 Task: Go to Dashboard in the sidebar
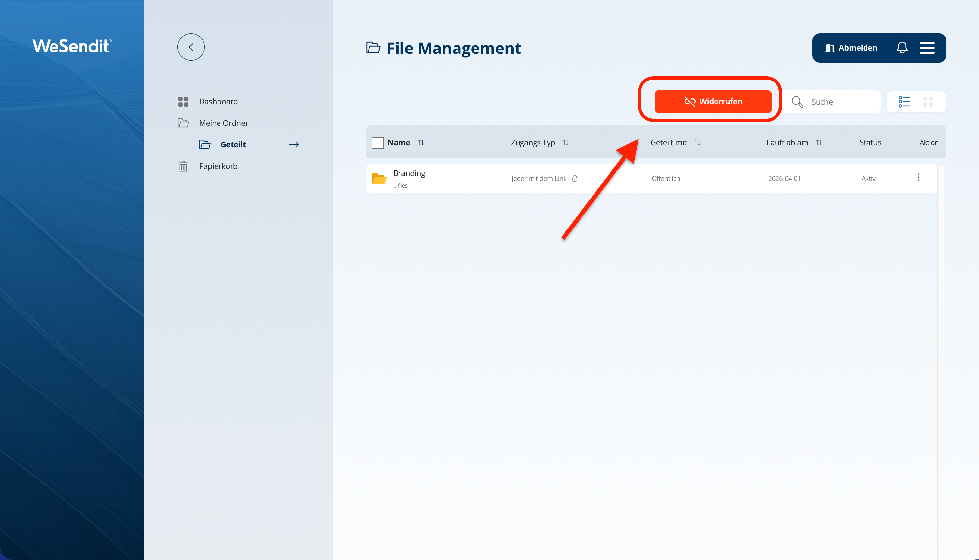click(218, 102)
